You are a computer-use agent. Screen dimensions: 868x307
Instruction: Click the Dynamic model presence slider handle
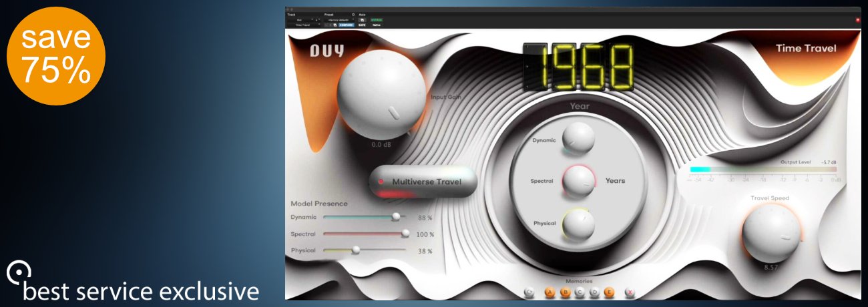(396, 217)
